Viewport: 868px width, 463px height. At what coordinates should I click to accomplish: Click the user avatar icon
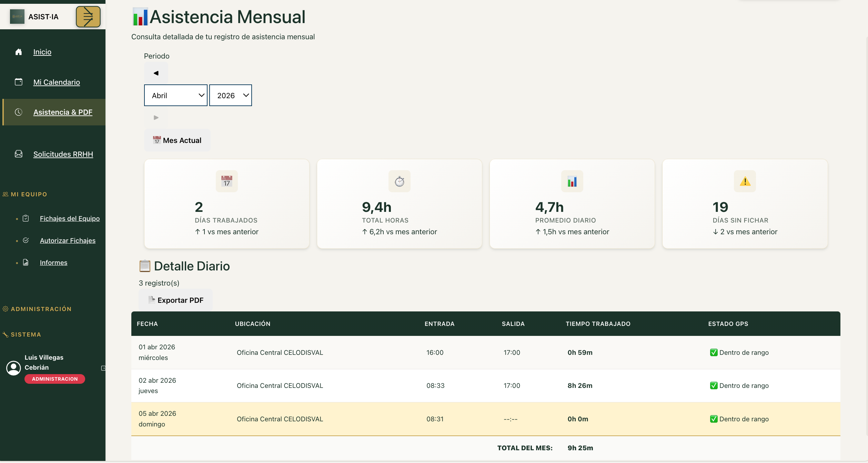[x=13, y=368]
